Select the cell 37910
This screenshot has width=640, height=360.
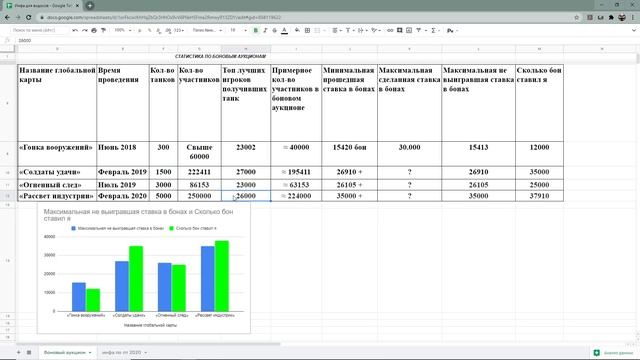pyautogui.click(x=539, y=196)
